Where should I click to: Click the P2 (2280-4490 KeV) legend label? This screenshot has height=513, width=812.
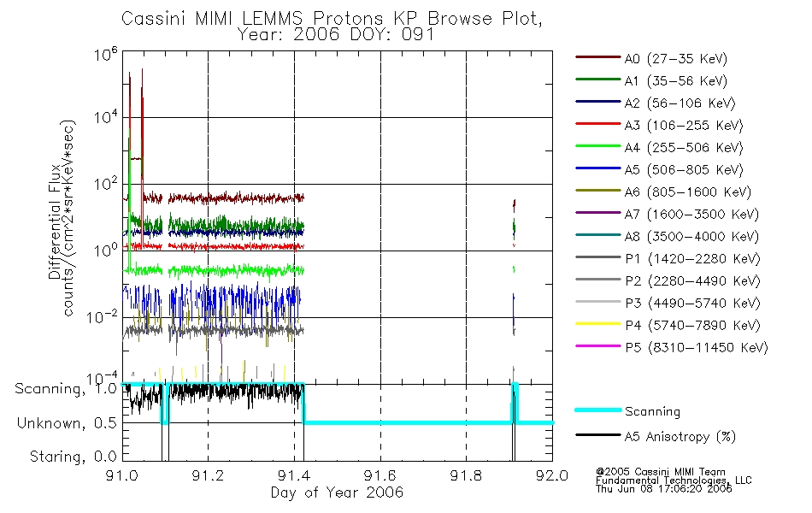(692, 281)
